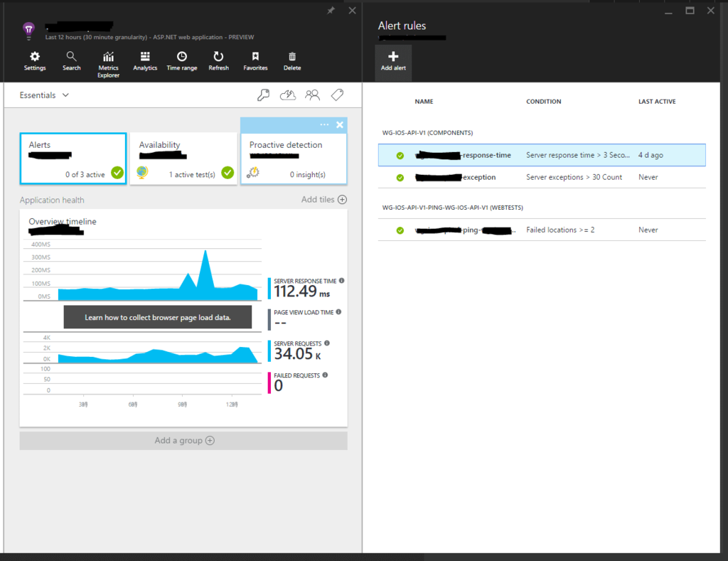Close the overview blade

(x=353, y=10)
